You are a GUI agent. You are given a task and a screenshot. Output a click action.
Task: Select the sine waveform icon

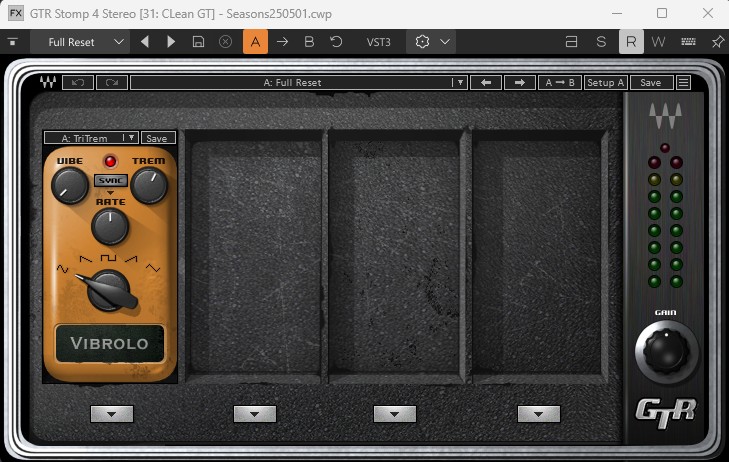pos(62,268)
